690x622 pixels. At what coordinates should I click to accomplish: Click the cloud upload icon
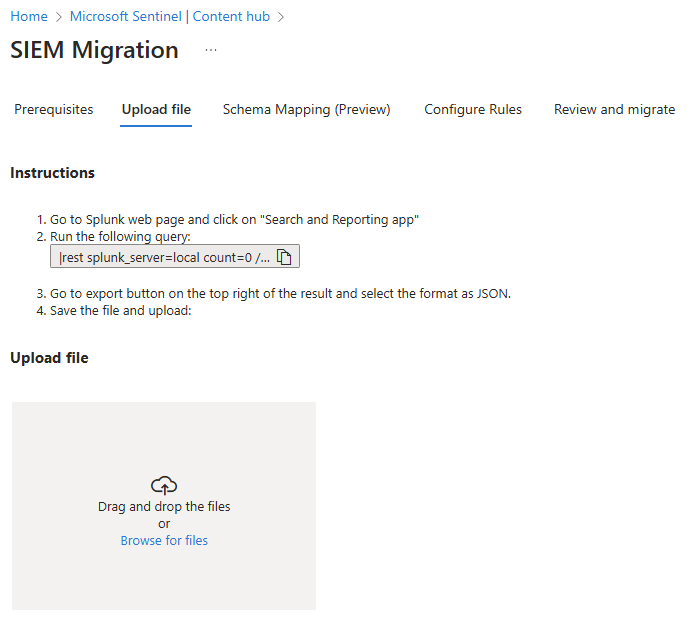click(x=164, y=485)
